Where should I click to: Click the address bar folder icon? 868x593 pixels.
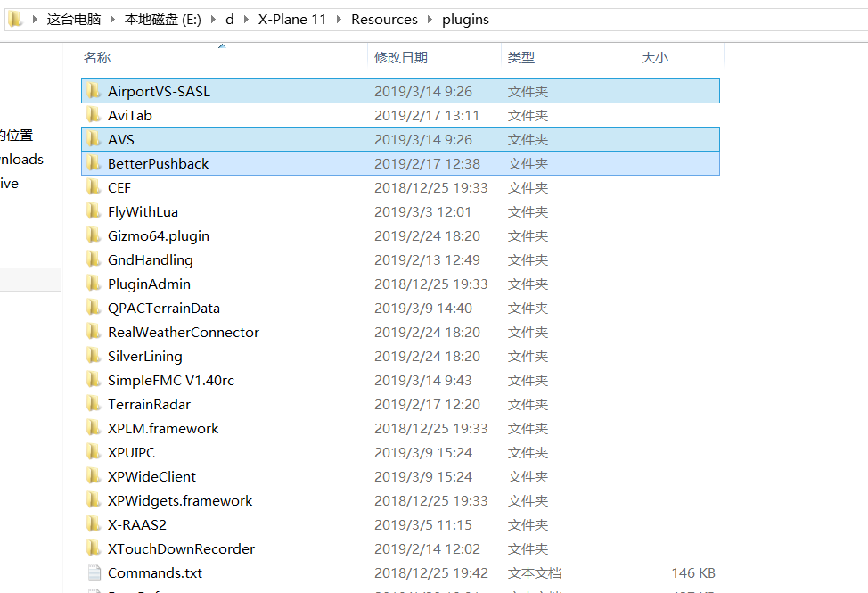coord(15,20)
